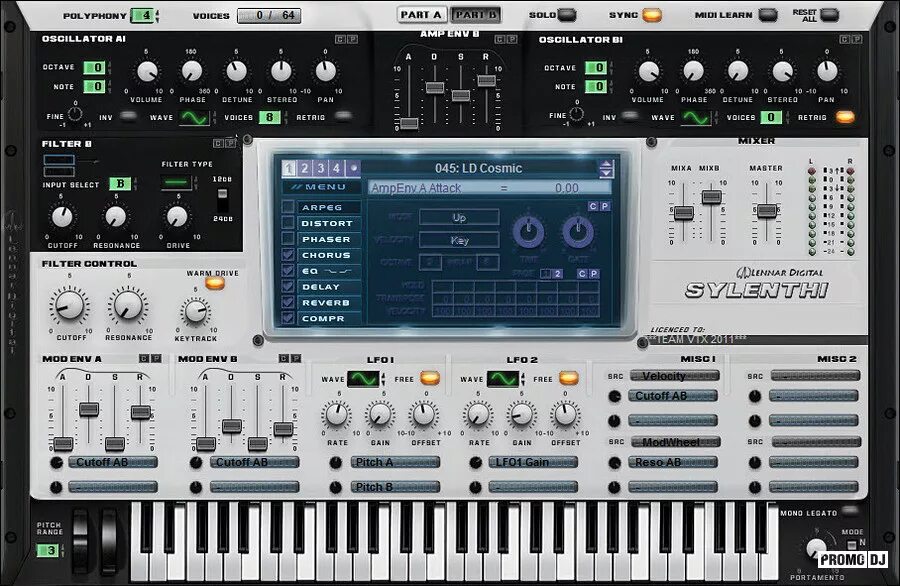Switch to Part B
Image resolution: width=900 pixels, height=586 pixels.
476,15
